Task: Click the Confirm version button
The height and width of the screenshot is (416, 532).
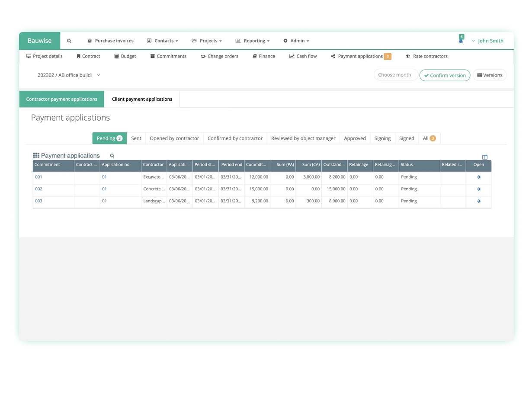Action: tap(445, 75)
